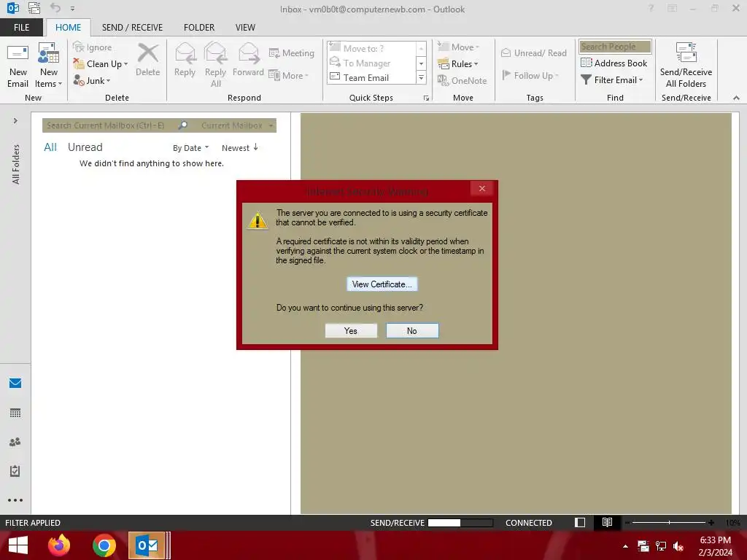747x560 pixels.
Task: Launch Firefox from the taskbar
Action: coord(59,545)
